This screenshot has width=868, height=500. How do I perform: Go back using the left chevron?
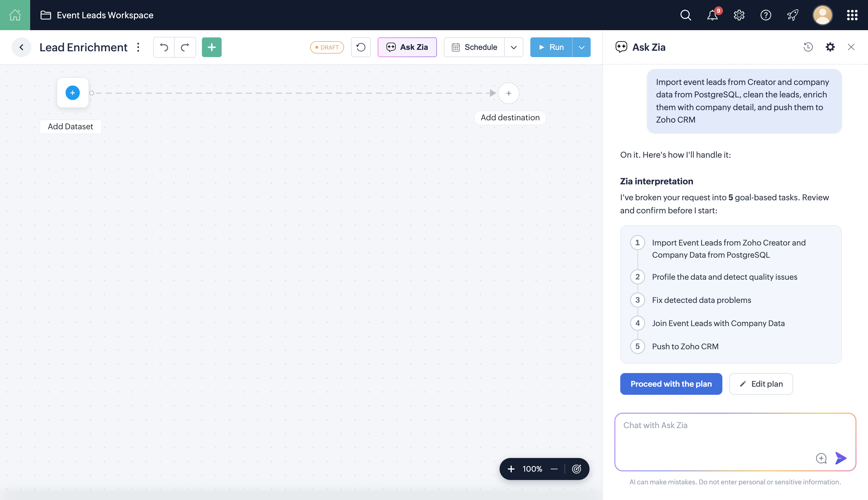[x=21, y=47]
